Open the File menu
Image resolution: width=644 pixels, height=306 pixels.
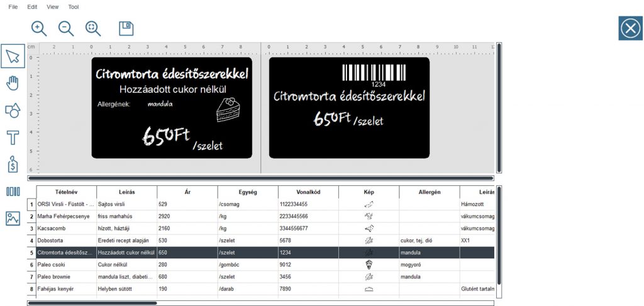(13, 7)
